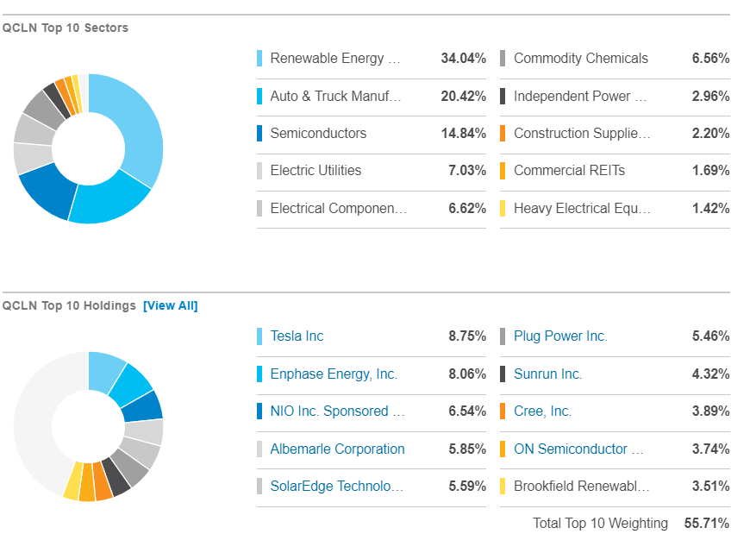Click Auto & Truck Manuf… color swatch
Screen dimensions: 756x534
pos(259,96)
